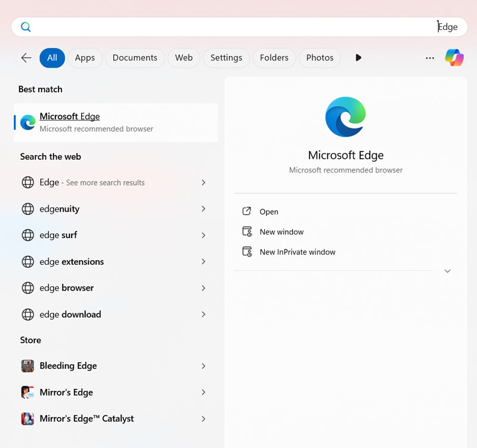This screenshot has height=448, width=477.
Task: Expand more actions with down chevron
Action: (x=448, y=271)
